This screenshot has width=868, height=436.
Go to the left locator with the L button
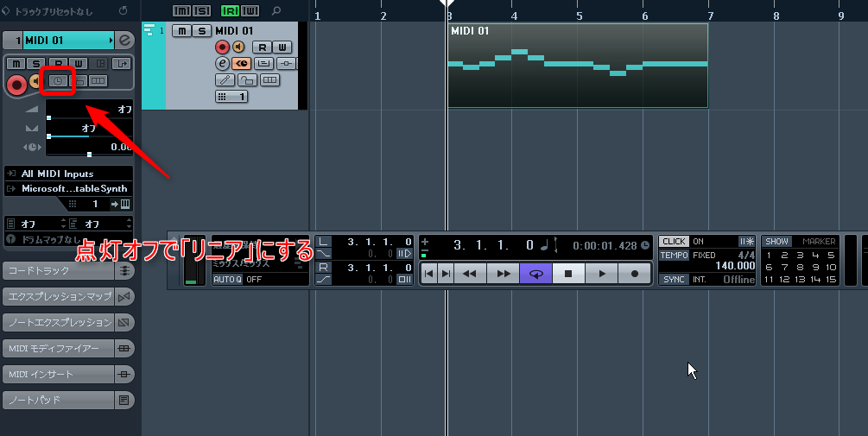(x=323, y=241)
